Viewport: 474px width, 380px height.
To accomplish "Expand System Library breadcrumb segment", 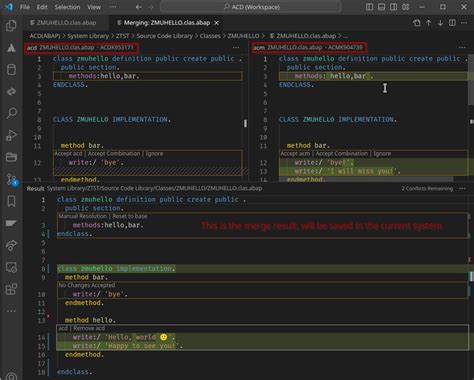I will pyautogui.click(x=88, y=36).
